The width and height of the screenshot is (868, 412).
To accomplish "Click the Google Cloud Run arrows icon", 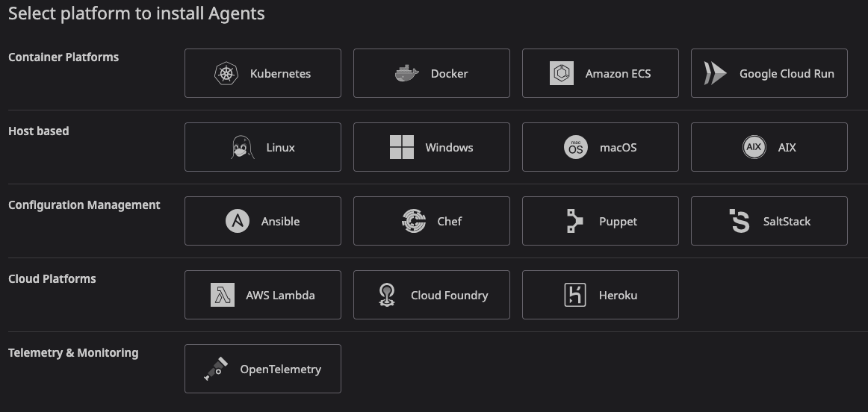I will (715, 74).
